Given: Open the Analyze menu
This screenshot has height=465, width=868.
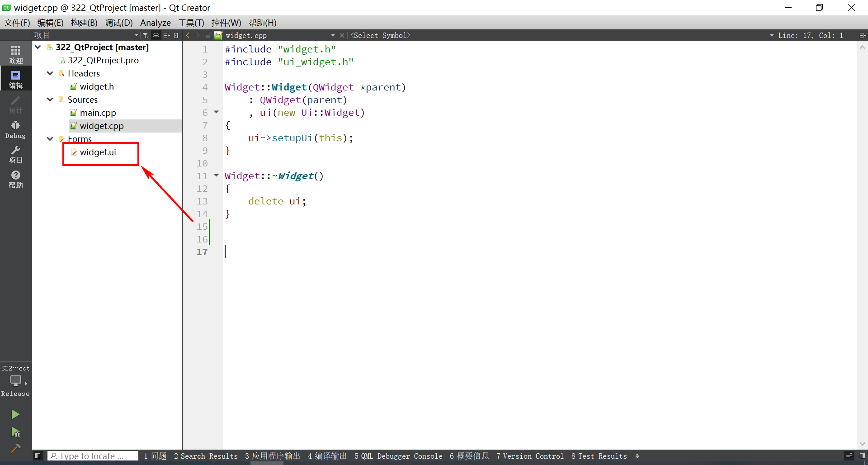Looking at the screenshot, I should pyautogui.click(x=156, y=23).
